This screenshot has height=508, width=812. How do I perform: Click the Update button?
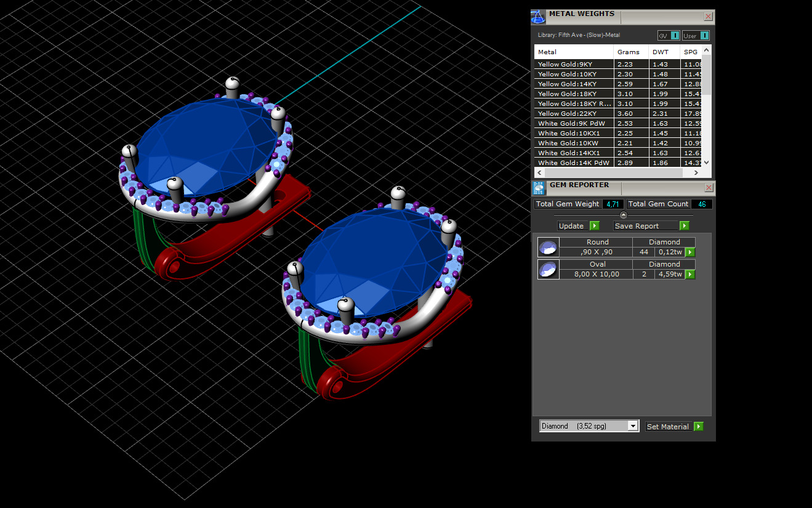(x=578, y=226)
